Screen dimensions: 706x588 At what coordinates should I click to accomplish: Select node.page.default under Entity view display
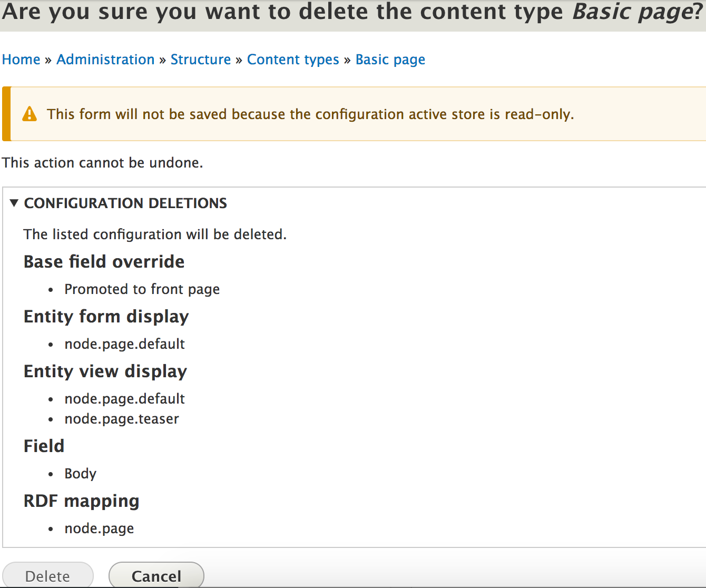[x=124, y=399]
